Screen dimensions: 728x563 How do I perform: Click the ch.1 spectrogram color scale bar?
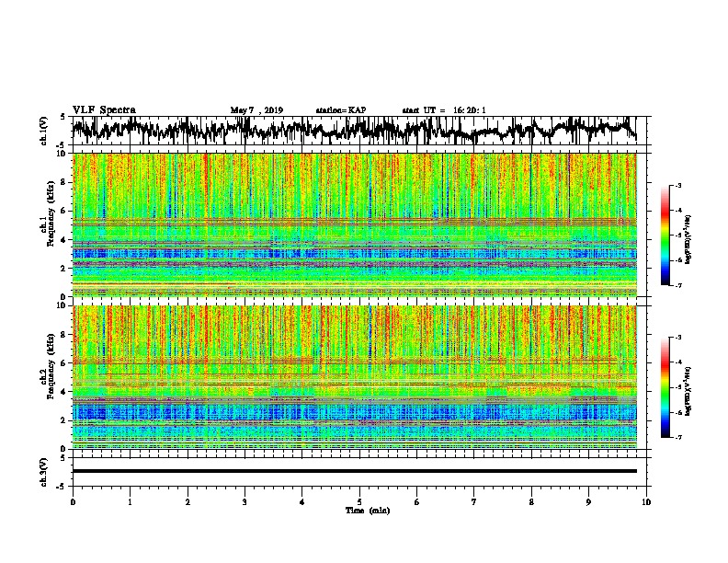click(665, 236)
